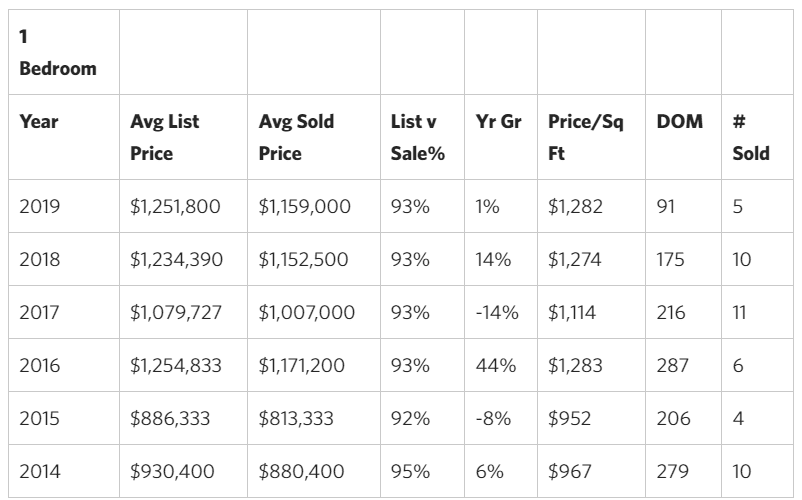Select the 2016 row's 44% growth cell

[x=496, y=366]
